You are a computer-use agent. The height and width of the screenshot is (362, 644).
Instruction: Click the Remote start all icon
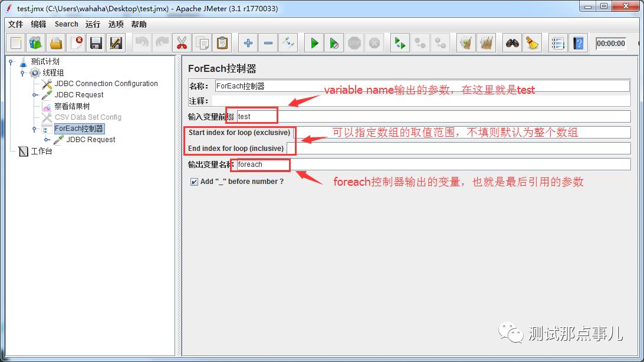tap(400, 42)
